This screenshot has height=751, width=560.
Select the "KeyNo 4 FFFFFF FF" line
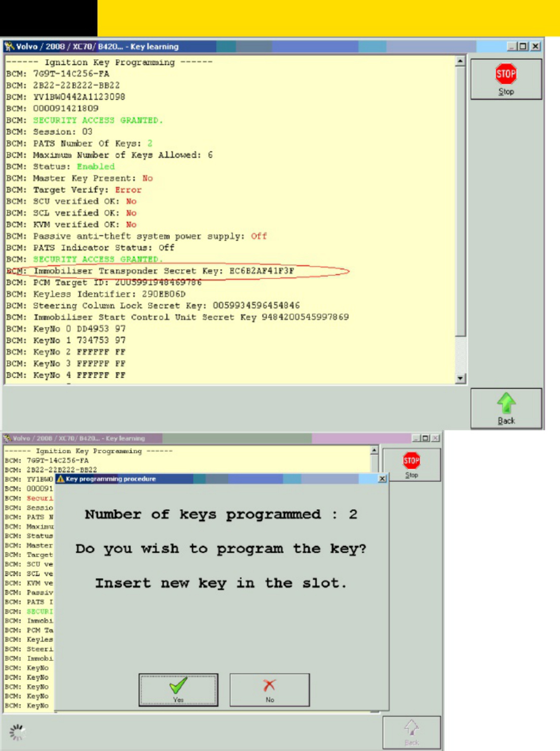pos(66,375)
